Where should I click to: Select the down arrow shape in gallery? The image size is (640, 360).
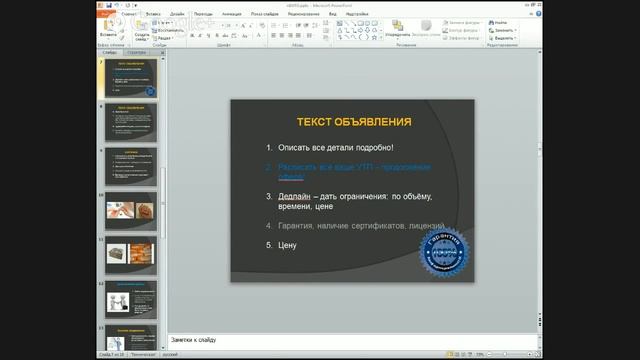pos(367,31)
